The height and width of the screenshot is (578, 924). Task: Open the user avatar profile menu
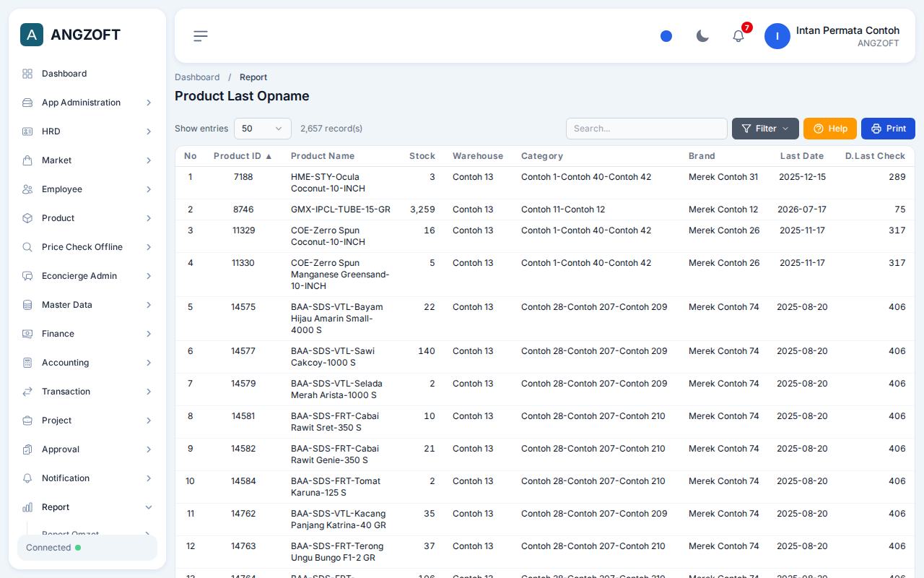777,36
